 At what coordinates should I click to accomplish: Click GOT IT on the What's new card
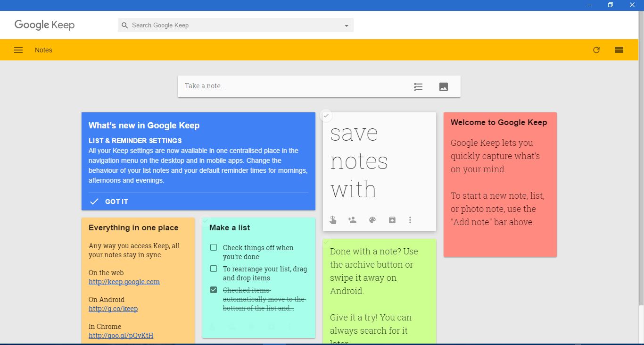(116, 202)
